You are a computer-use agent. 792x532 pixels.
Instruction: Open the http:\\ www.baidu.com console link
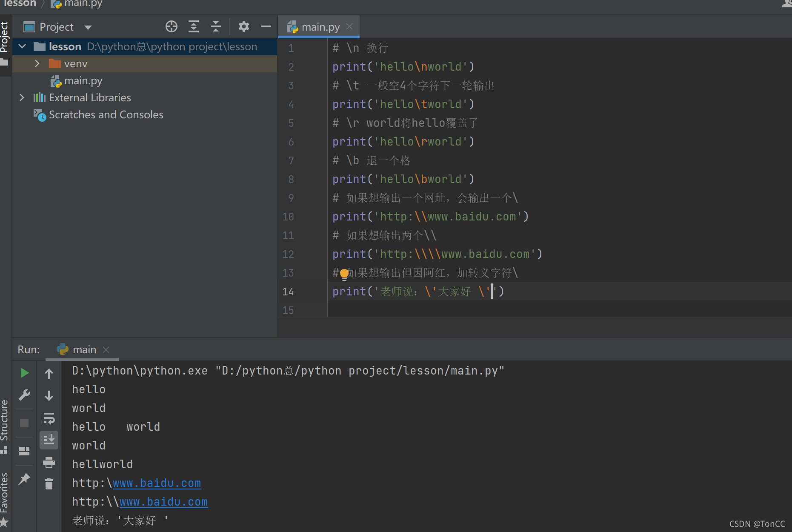pyautogui.click(x=163, y=502)
